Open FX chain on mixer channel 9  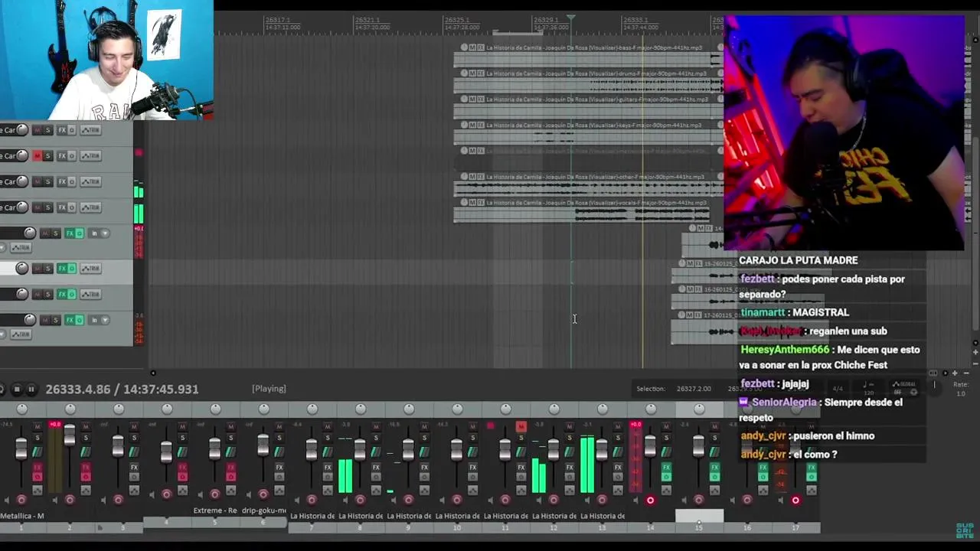425,467
